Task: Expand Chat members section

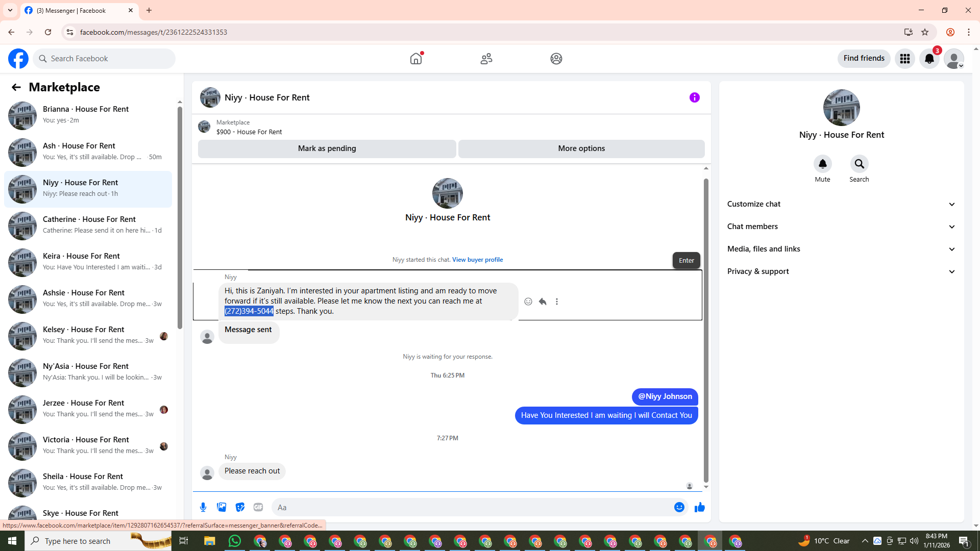Action: [841, 227]
